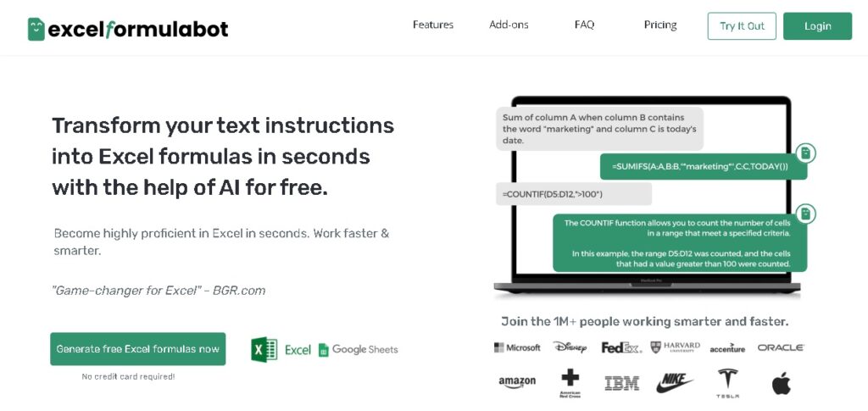Open the Add-ons menu item
Viewport: 868px width, 411px height.
[509, 25]
